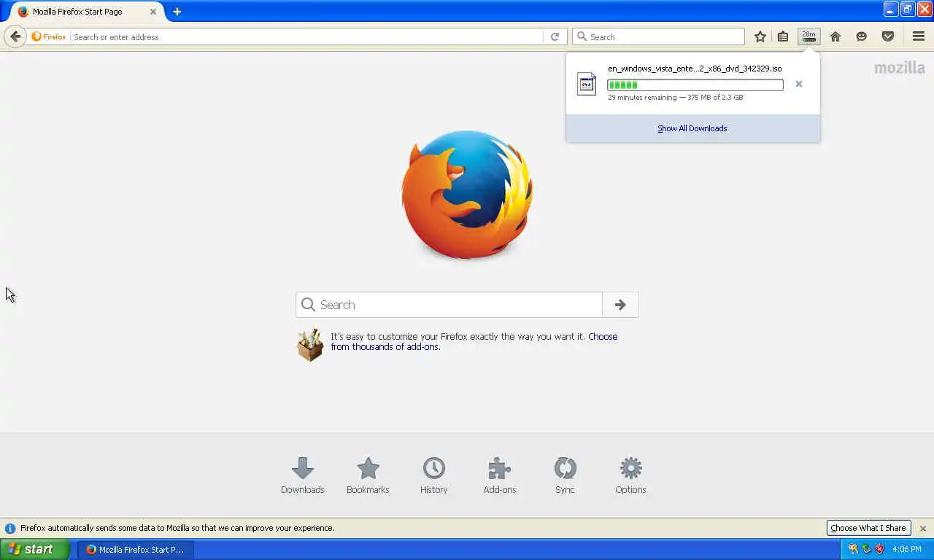934x560 pixels.
Task: Click the add-ons toolbox package icon
Action: pyautogui.click(x=310, y=344)
